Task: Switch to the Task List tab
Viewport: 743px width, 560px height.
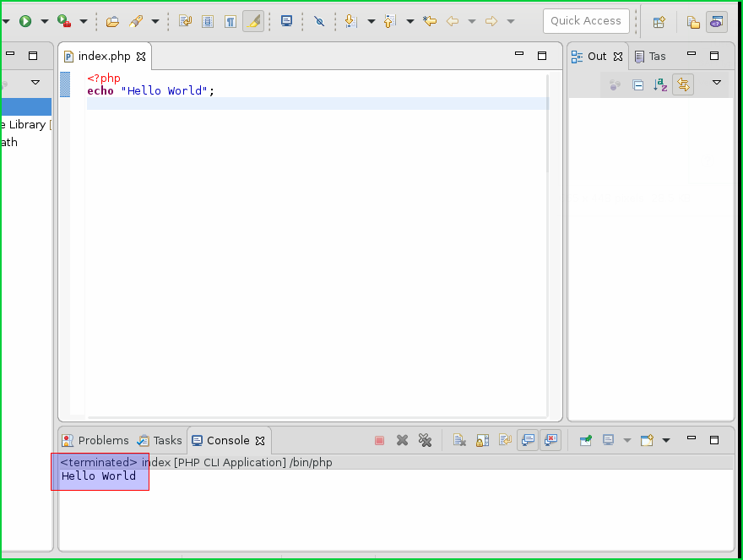Action: click(650, 56)
